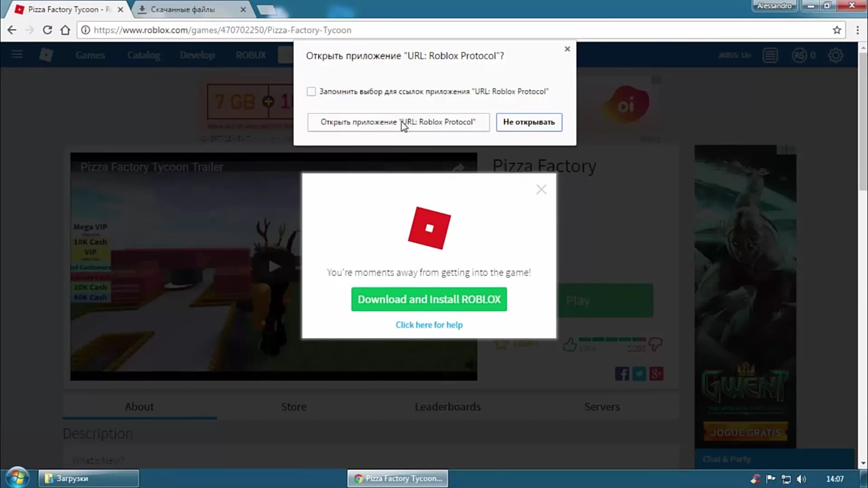
Task: Click the Roblox home icon in browser
Action: click(x=46, y=56)
